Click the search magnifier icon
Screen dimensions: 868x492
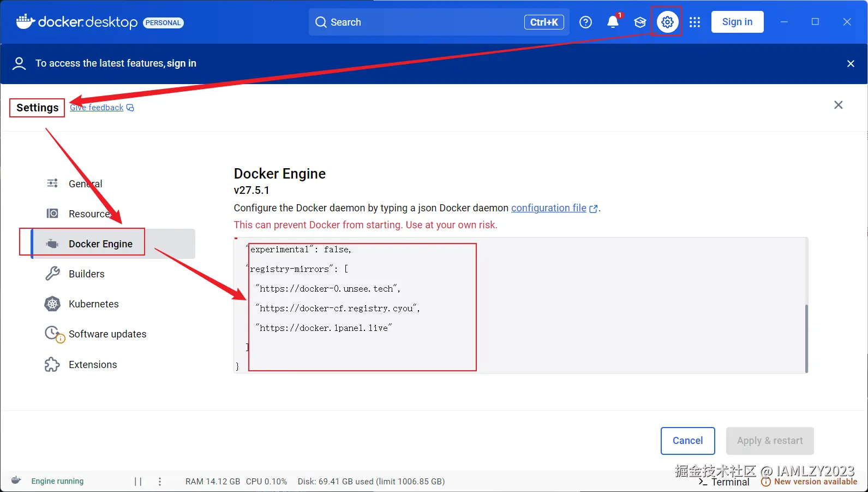tap(321, 22)
